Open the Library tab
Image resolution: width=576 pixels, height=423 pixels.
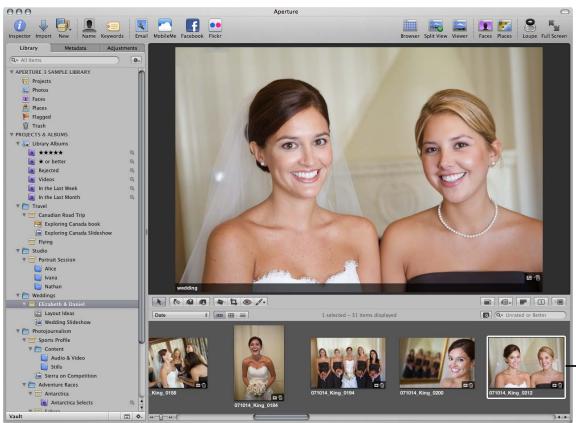[29, 48]
